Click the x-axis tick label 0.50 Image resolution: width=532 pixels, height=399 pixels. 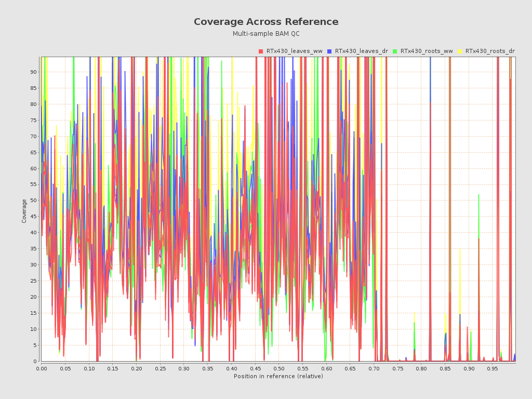279,369
